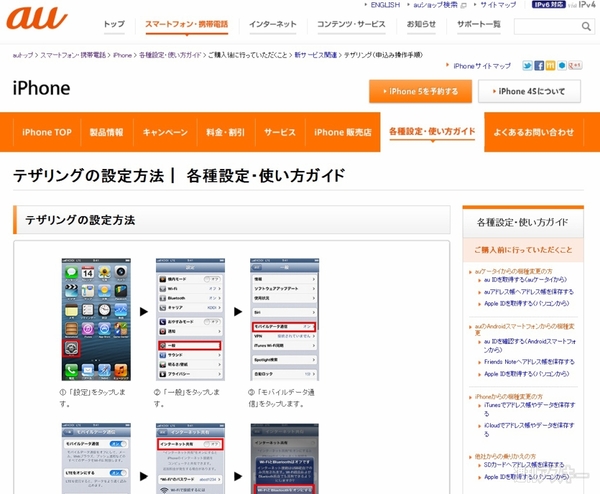Click the 新サービス関連 breadcrumb link

click(315, 55)
